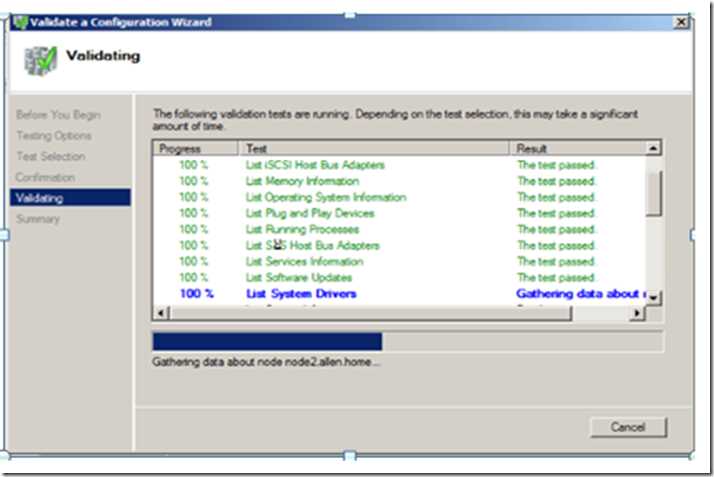Click test passed result for Software Updates
This screenshot has width=714, height=477.
coord(556,277)
